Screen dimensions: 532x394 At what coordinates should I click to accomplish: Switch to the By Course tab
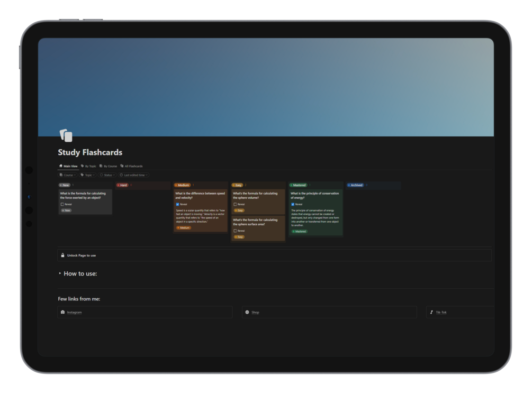(108, 166)
